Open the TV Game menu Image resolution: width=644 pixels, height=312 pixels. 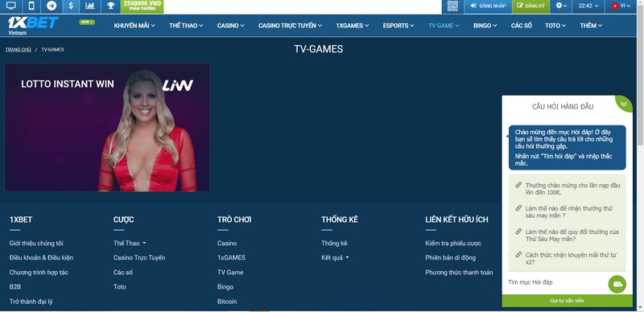point(444,26)
